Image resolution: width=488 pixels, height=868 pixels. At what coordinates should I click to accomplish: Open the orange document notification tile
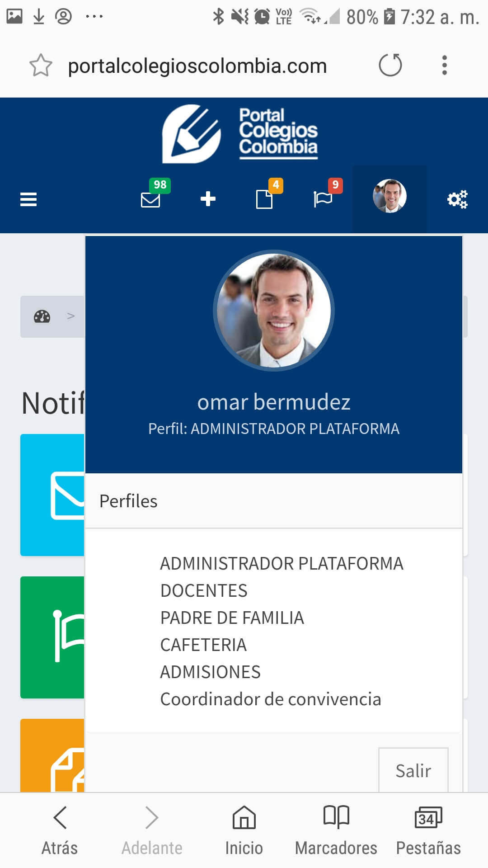pos(52,755)
